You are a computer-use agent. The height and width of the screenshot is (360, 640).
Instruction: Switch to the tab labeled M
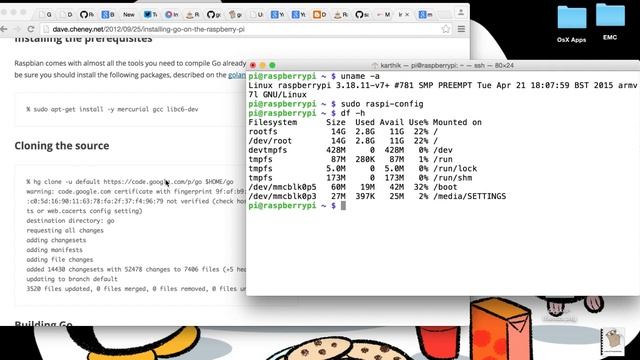[383, 15]
